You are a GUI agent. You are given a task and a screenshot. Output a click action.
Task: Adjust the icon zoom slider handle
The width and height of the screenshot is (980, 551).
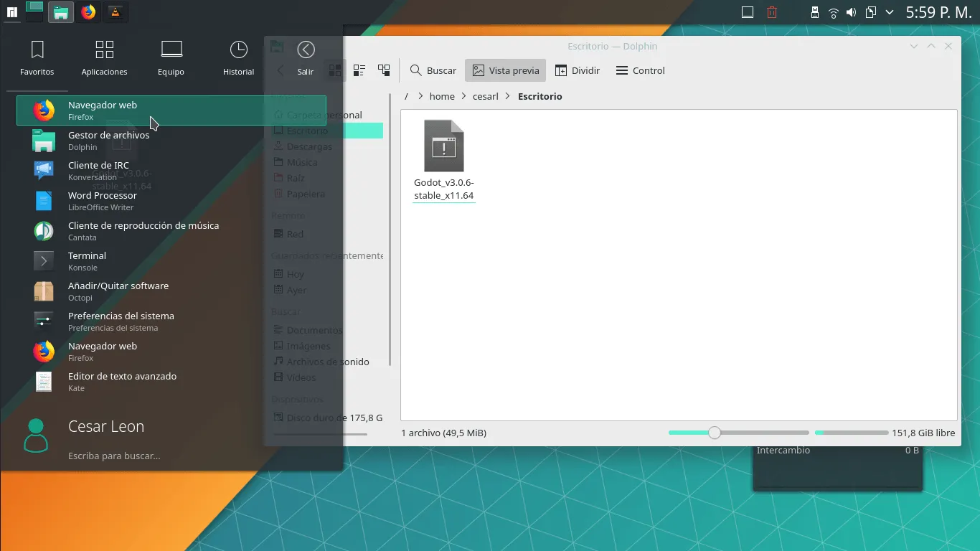[714, 433]
